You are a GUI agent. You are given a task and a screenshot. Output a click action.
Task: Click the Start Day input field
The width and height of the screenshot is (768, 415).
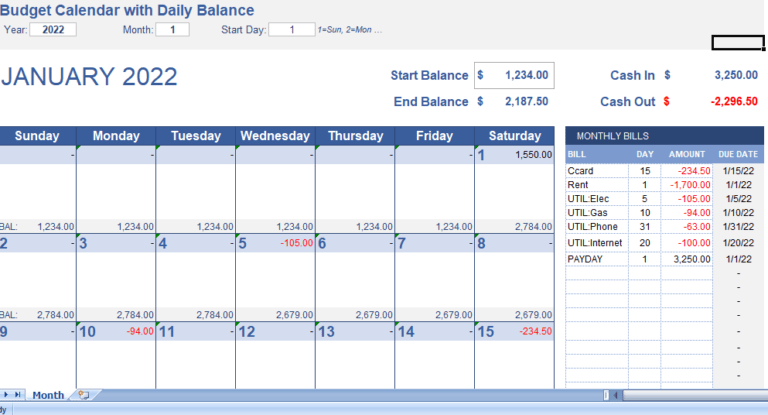(x=291, y=29)
